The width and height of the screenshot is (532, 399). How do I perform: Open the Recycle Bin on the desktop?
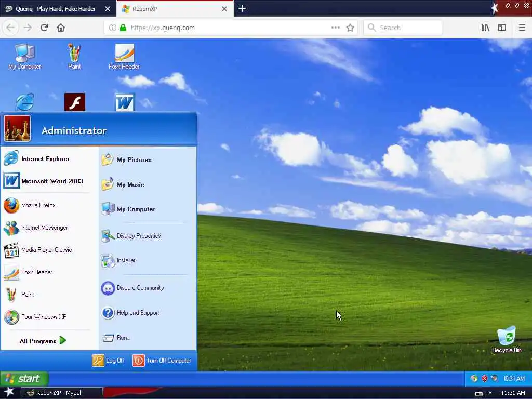click(507, 340)
